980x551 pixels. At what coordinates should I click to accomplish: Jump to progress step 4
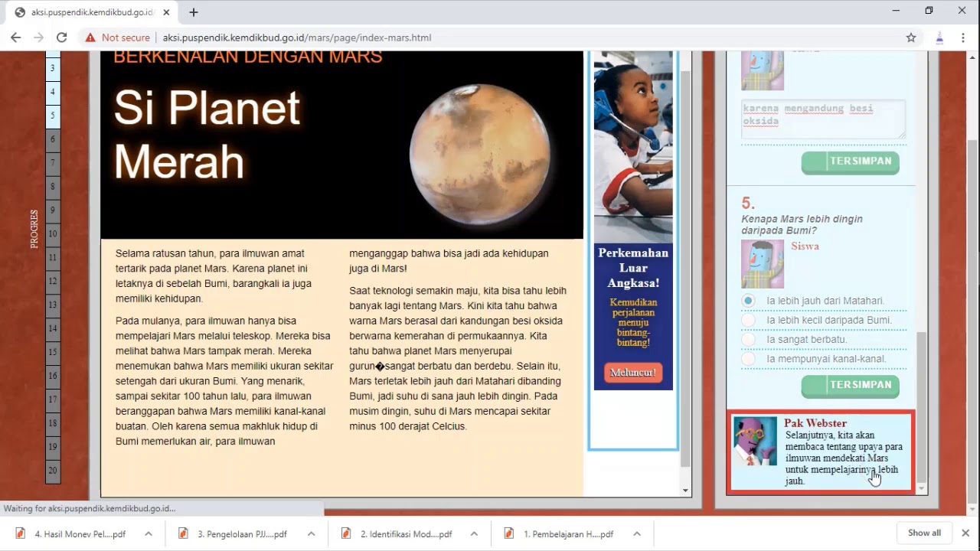(x=53, y=92)
